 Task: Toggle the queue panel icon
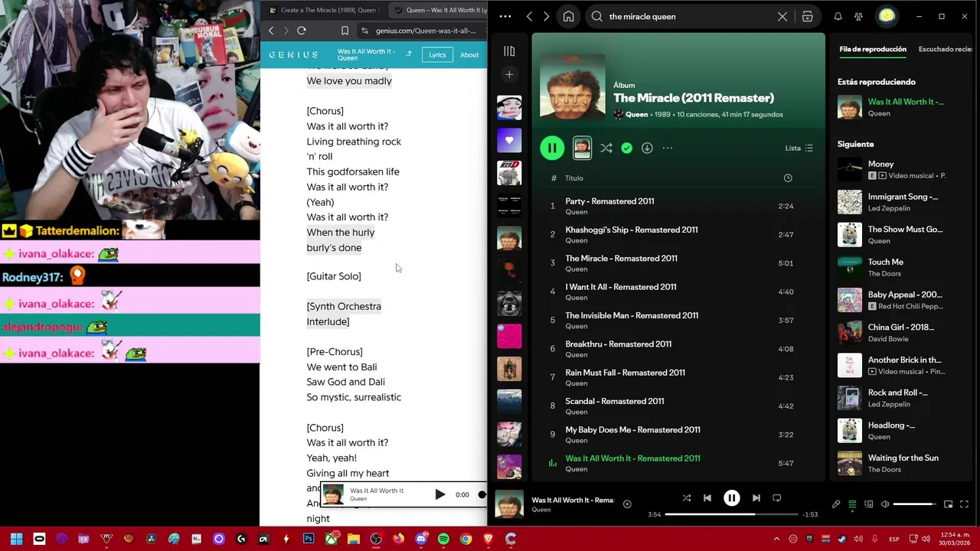pos(852,504)
